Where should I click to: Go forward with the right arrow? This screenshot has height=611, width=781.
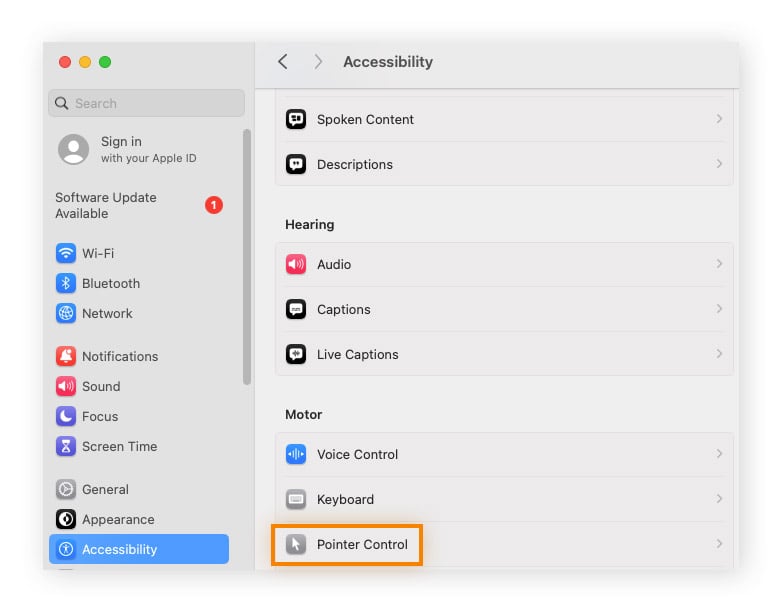tap(318, 62)
